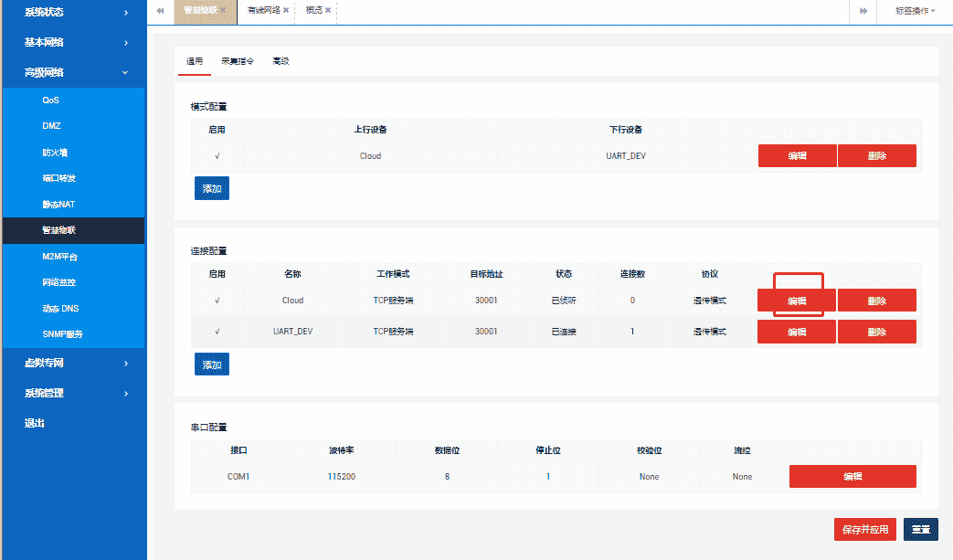This screenshot has width=953, height=560.
Task: Expand the 系统状态 sidebar section
Action: click(x=73, y=13)
